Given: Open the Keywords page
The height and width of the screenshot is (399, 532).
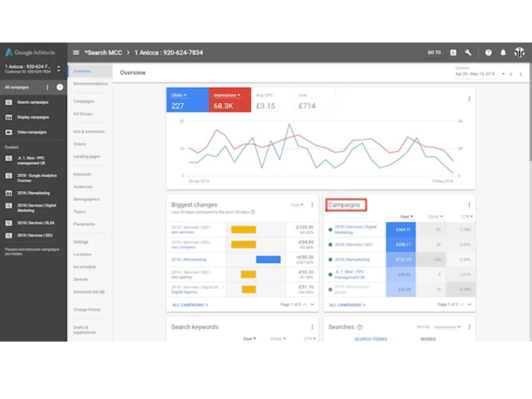Looking at the screenshot, I should click(82, 174).
